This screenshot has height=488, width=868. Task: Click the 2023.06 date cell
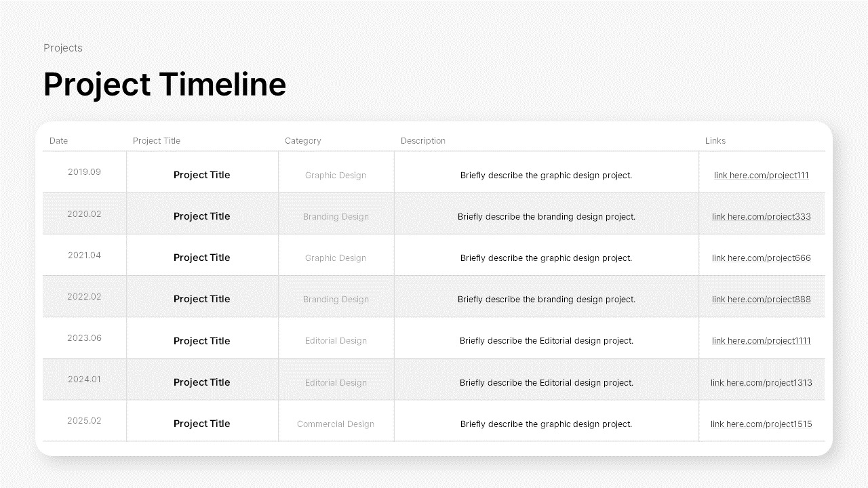tap(84, 338)
